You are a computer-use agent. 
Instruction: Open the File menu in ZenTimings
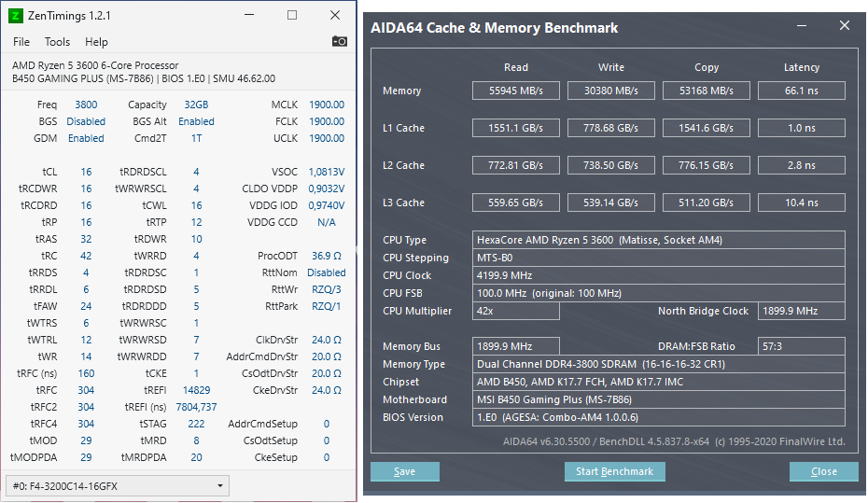[21, 42]
